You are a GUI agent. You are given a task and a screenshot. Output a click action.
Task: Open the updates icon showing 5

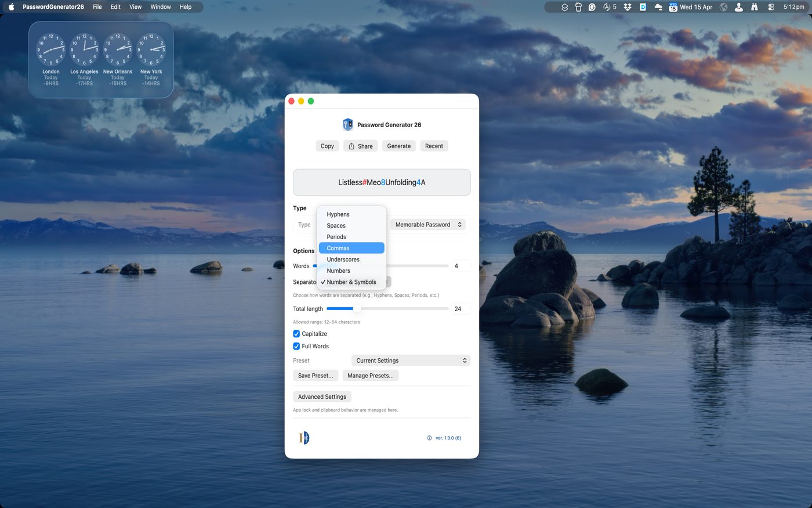(x=610, y=7)
